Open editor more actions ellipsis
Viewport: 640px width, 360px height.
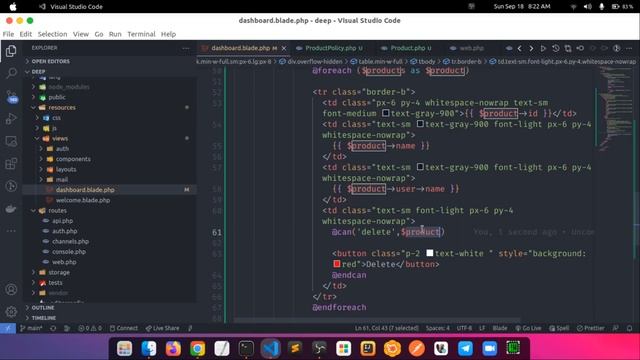click(x=629, y=48)
